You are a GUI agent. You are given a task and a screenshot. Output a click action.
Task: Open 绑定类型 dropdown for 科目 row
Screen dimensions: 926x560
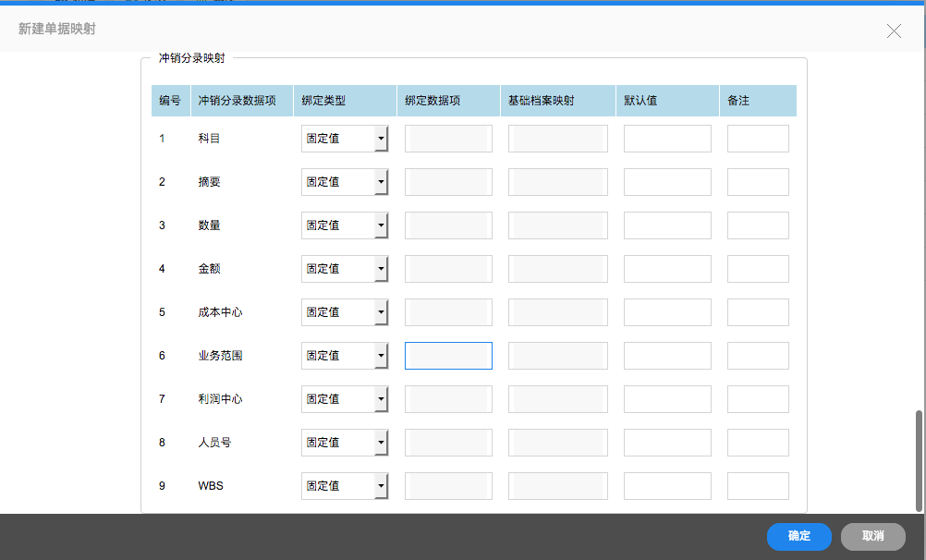[x=345, y=139]
